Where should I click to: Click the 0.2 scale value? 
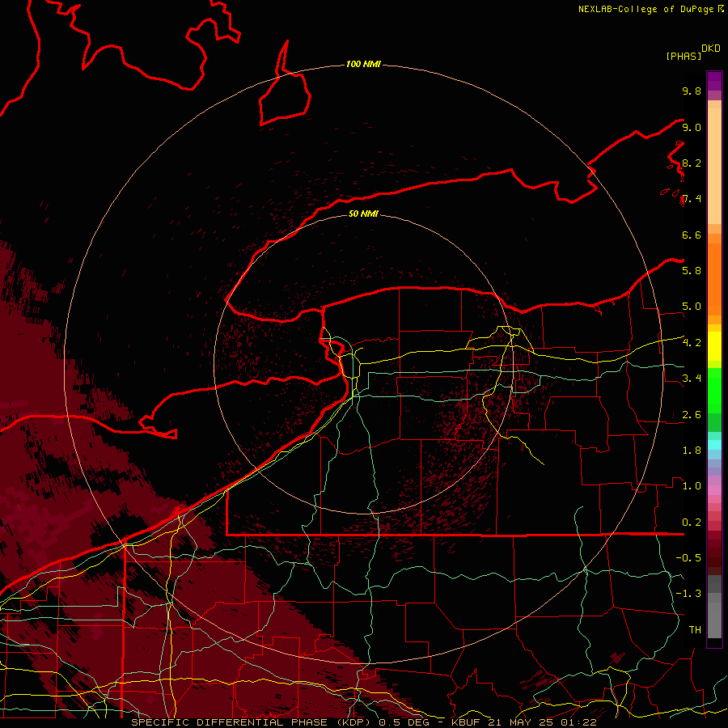(x=692, y=523)
